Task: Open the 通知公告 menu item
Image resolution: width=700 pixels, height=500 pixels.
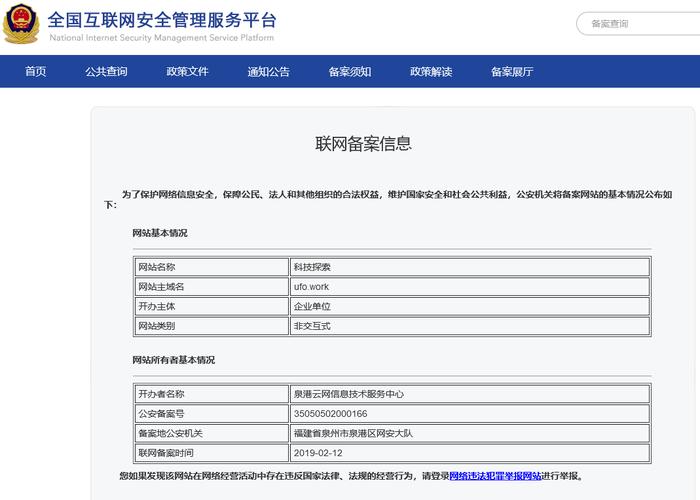Action: coord(269,71)
